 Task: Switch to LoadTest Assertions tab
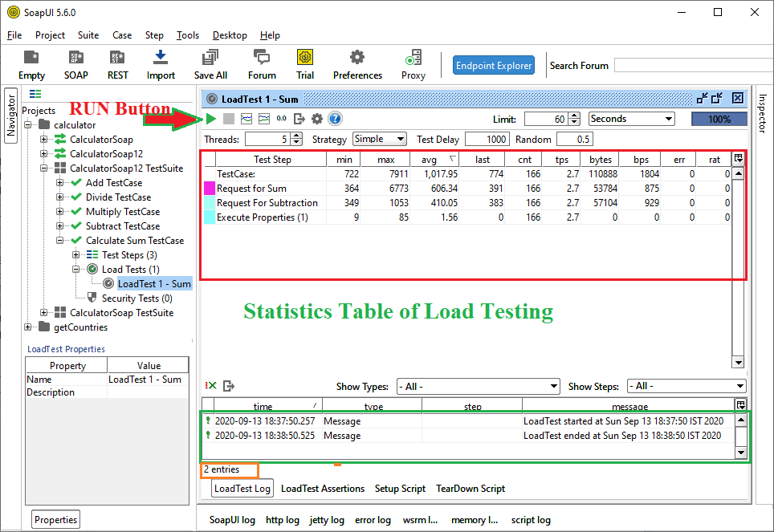323,489
